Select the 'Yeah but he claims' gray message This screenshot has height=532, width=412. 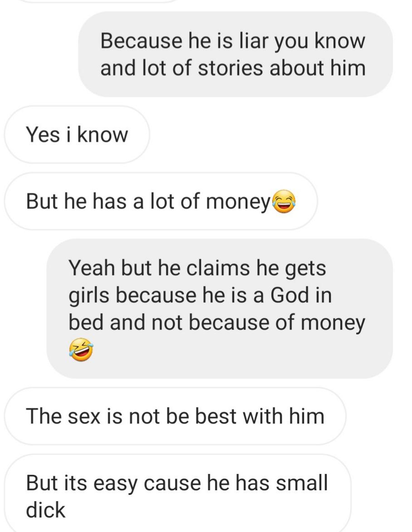[220, 308]
